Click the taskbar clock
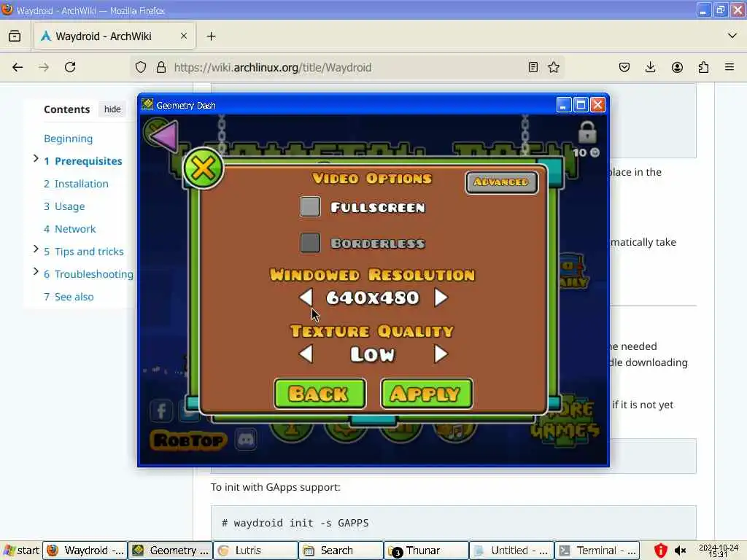 tap(718, 551)
